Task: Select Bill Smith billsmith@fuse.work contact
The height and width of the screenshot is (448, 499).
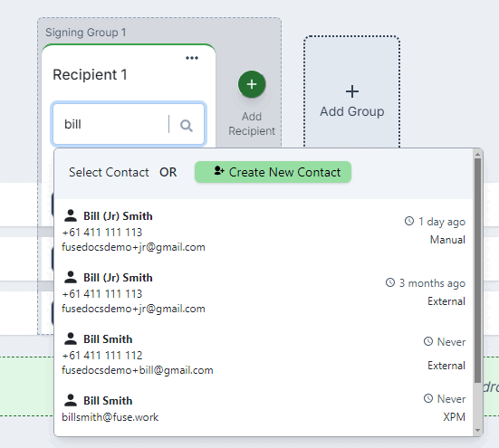Action: click(x=264, y=408)
